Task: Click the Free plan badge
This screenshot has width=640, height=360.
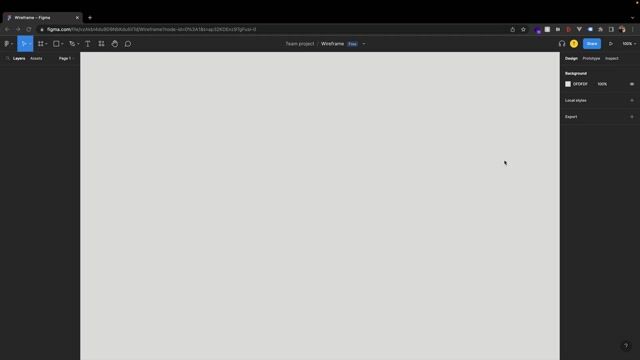Action: (x=352, y=44)
